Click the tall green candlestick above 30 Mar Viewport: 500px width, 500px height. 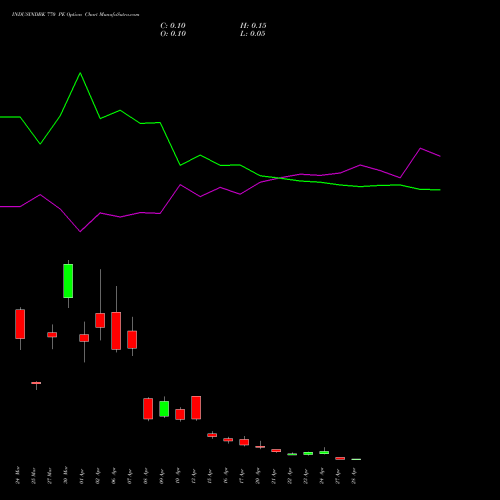68,281
